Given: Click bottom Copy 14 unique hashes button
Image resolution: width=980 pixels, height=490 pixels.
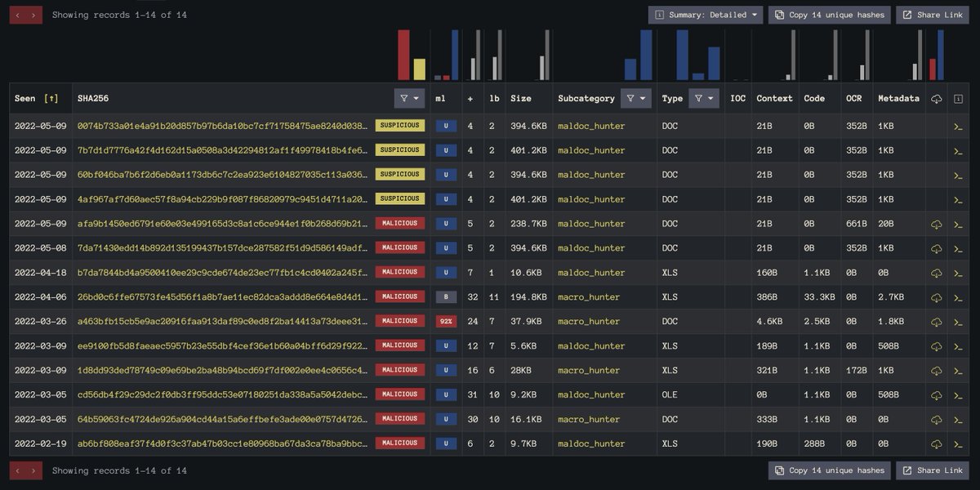Looking at the screenshot, I should (x=829, y=470).
